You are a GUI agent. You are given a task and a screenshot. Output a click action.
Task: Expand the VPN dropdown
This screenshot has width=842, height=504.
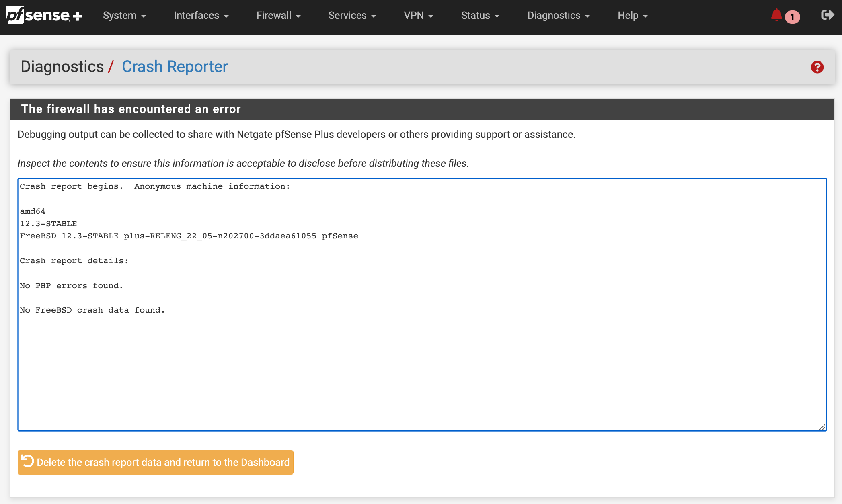point(419,15)
